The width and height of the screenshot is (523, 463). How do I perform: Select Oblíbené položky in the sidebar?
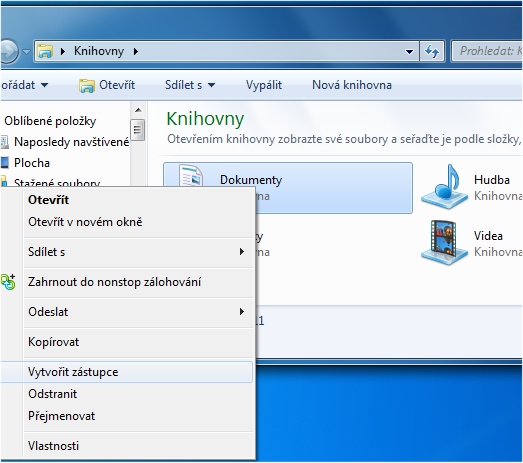(50, 121)
